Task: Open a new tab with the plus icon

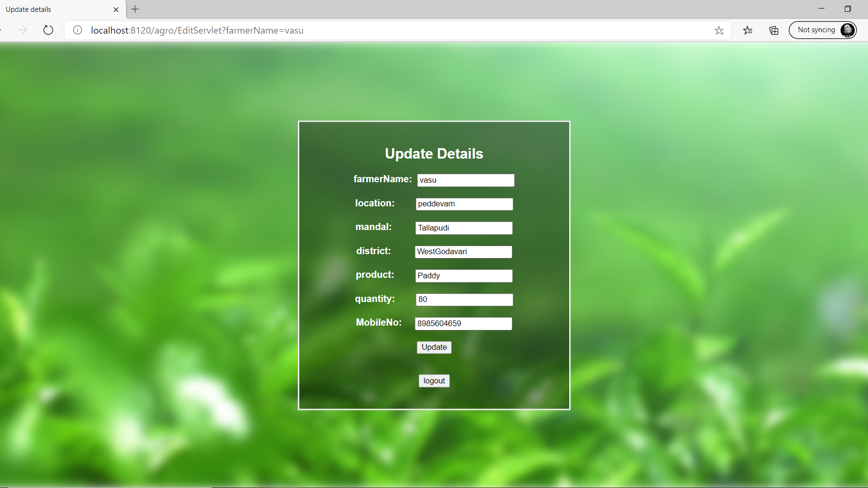Action: tap(135, 9)
